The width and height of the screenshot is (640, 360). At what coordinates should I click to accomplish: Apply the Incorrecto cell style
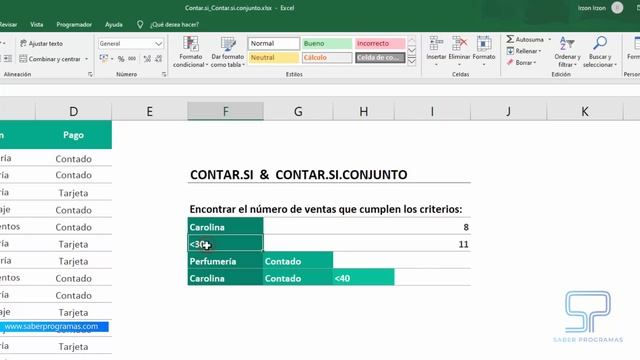pyautogui.click(x=380, y=43)
